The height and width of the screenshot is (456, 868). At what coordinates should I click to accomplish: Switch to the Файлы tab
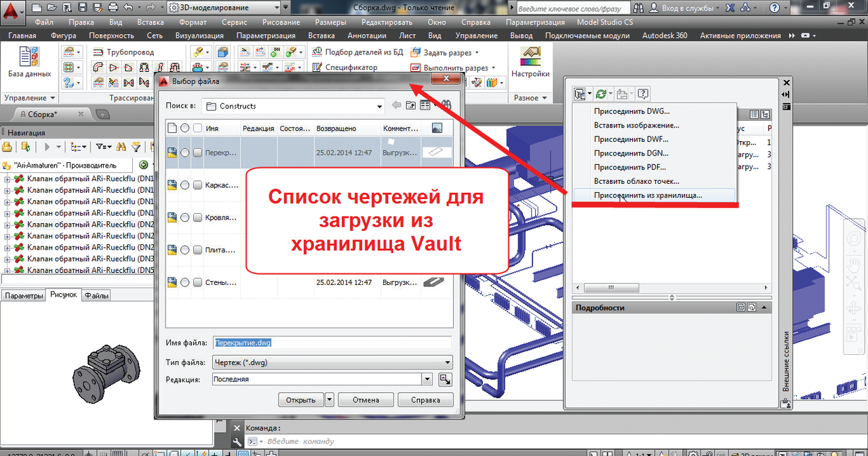click(x=96, y=296)
